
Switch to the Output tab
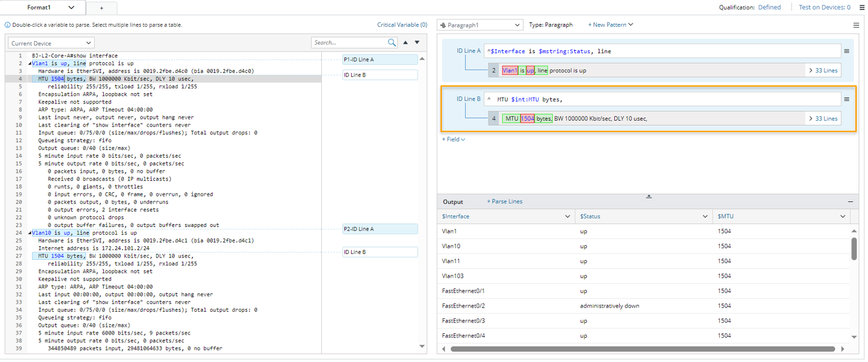coord(453,202)
